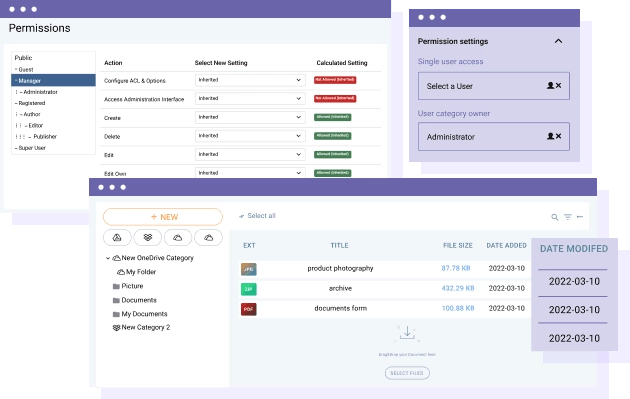Viewport: 630px width, 399px height.
Task: Click folder icon beside Picture
Action: click(x=117, y=286)
